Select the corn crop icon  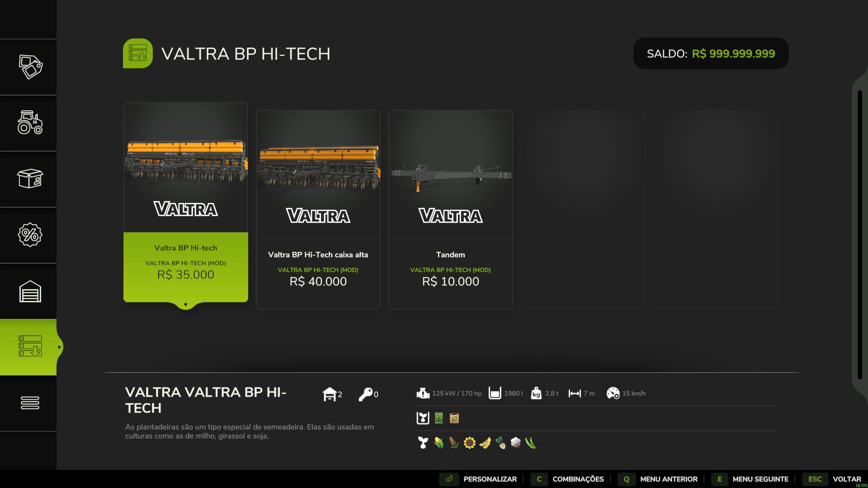point(439,442)
